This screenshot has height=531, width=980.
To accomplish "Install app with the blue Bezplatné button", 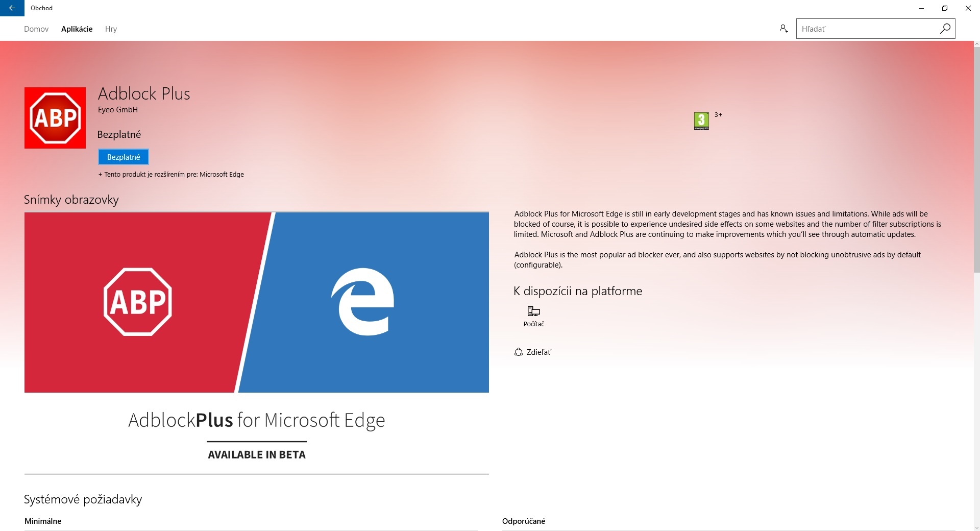I will (124, 157).
